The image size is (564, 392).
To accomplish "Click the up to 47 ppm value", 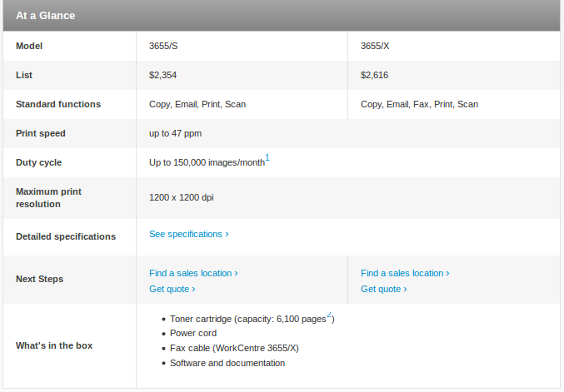I will click(x=176, y=134).
